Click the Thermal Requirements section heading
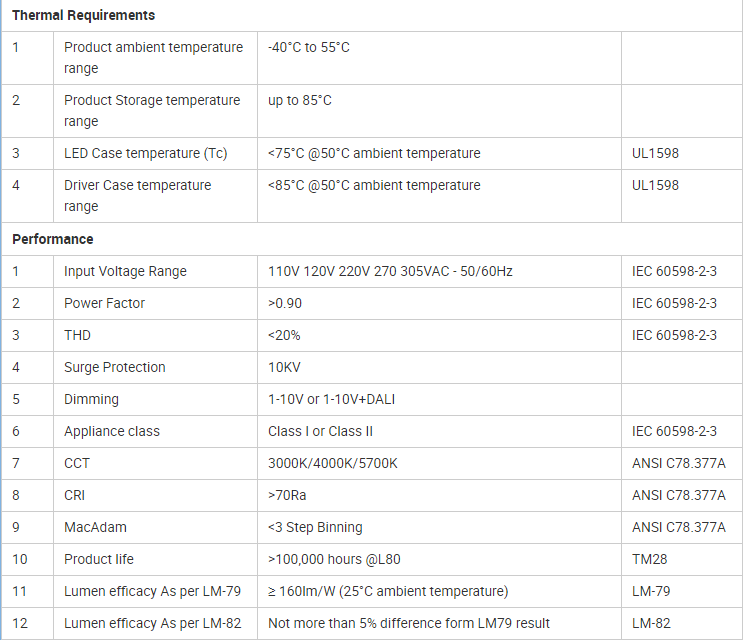 pos(83,15)
